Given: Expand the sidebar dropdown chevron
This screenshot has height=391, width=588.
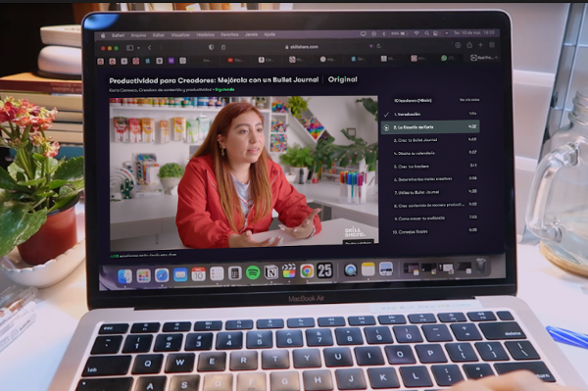Looking at the screenshot, I should pos(138,48).
